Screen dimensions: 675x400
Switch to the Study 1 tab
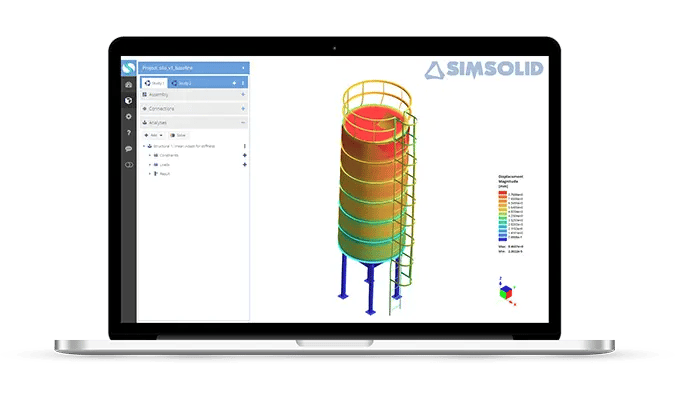tap(154, 83)
